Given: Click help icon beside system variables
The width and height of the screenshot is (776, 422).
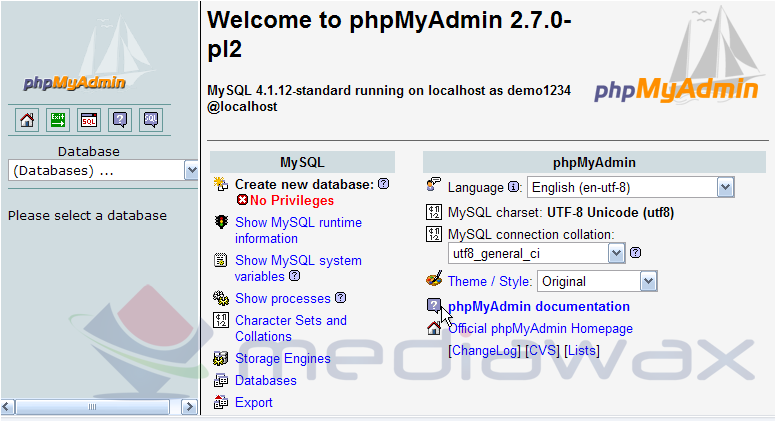Looking at the screenshot, I should tap(294, 276).
